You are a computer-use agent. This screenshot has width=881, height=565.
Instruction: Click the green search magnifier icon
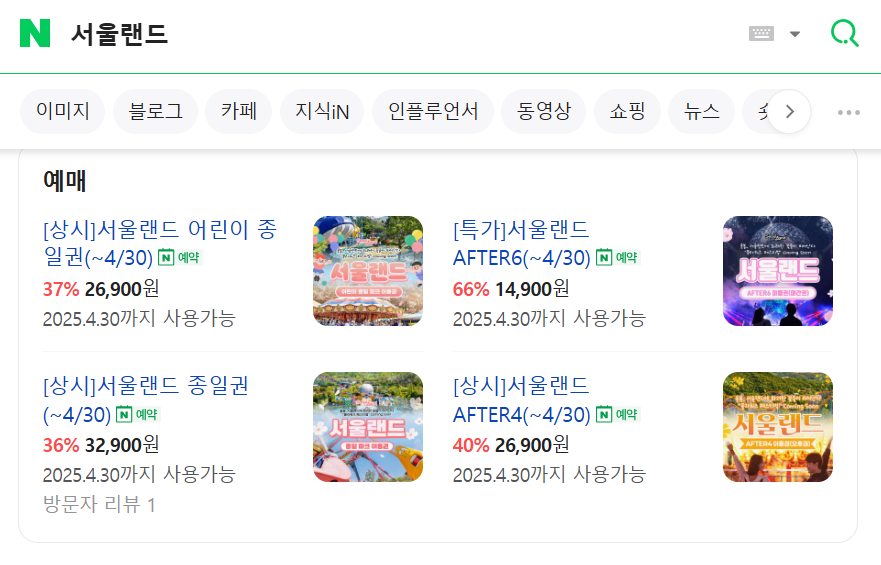844,33
